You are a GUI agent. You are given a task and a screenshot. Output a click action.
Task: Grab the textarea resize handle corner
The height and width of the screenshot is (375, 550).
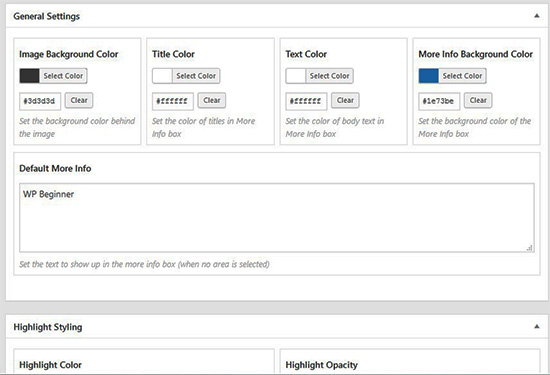click(530, 248)
